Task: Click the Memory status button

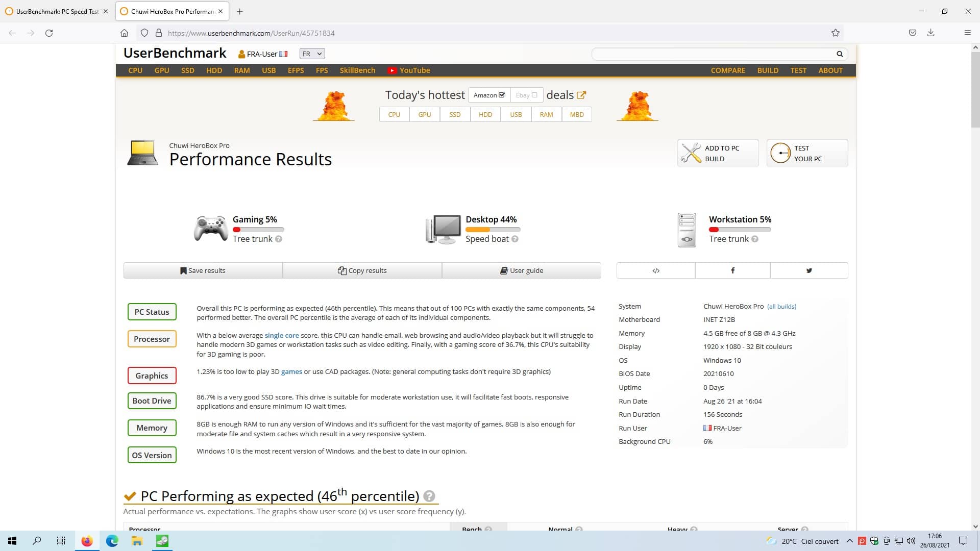Action: [x=152, y=428]
